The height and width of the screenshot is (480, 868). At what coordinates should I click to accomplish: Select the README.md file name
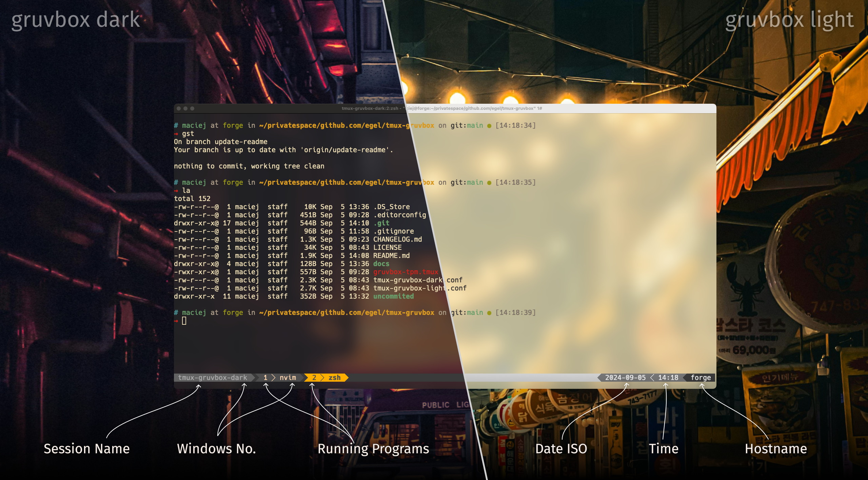click(x=392, y=256)
